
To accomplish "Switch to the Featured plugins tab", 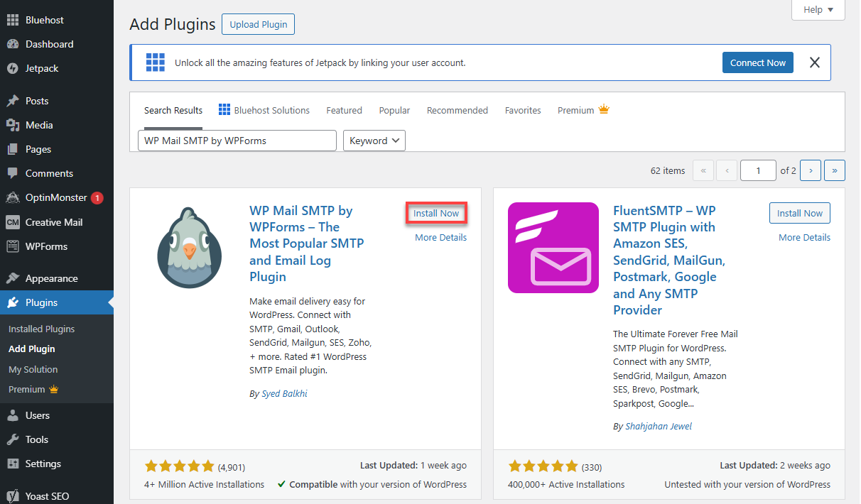I will [344, 110].
